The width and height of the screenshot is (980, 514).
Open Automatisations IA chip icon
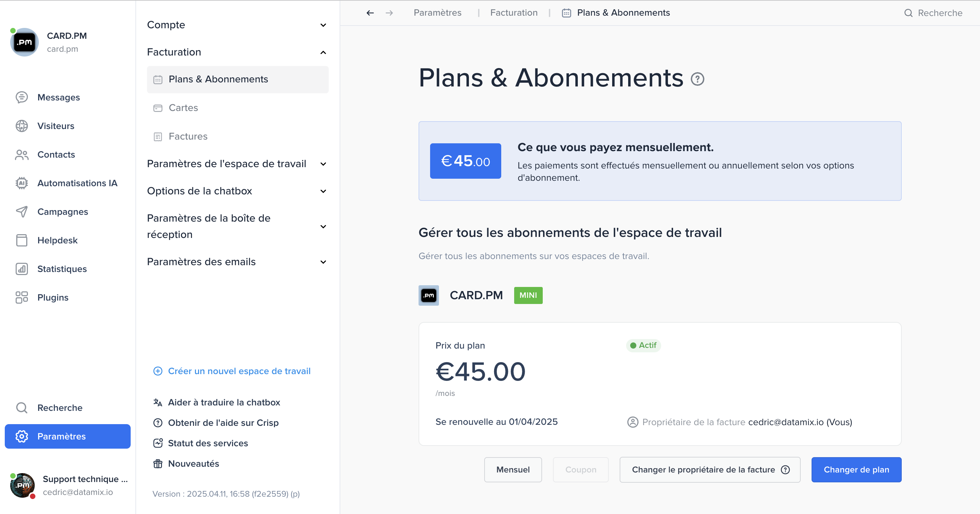pos(22,183)
